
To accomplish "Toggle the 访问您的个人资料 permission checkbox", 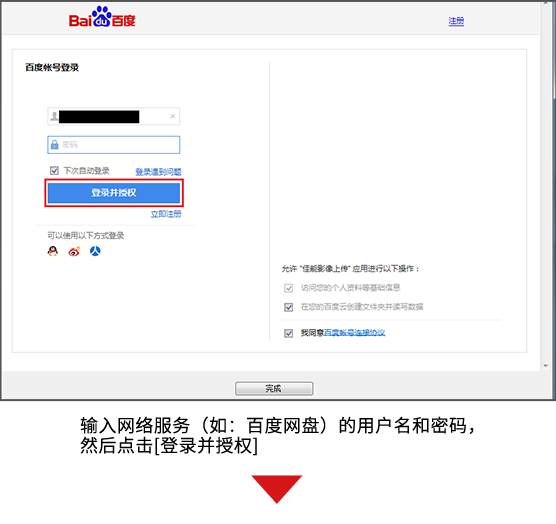I will (289, 288).
